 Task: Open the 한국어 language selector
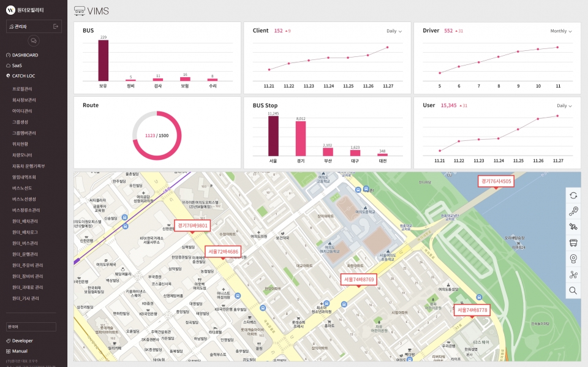click(31, 327)
